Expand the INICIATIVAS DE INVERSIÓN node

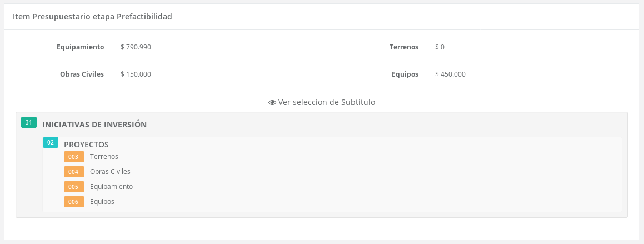[x=94, y=125]
